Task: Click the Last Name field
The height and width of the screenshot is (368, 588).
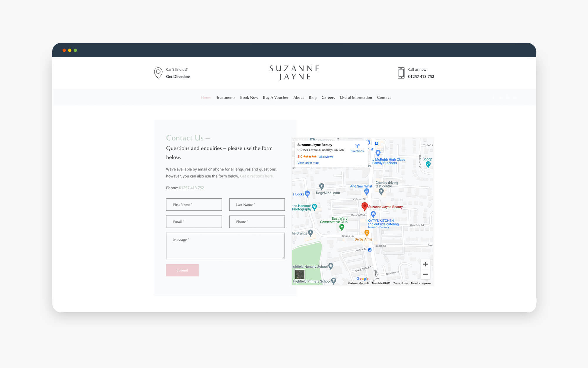Action: 257,205
